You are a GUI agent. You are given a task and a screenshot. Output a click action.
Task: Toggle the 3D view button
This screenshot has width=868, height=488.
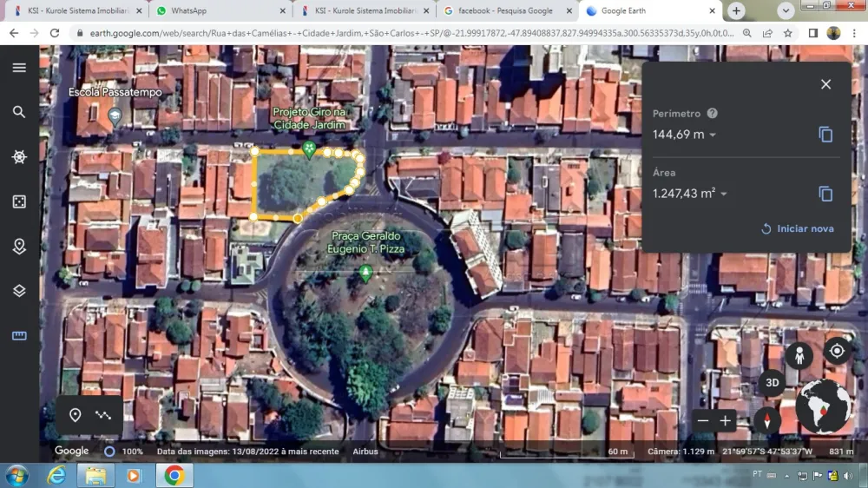tap(772, 383)
